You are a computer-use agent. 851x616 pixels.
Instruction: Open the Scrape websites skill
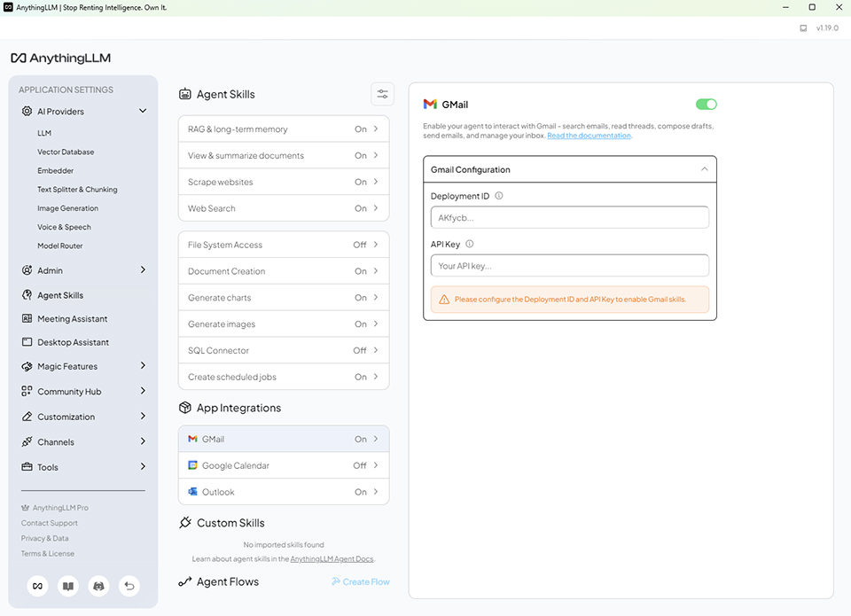click(x=284, y=182)
